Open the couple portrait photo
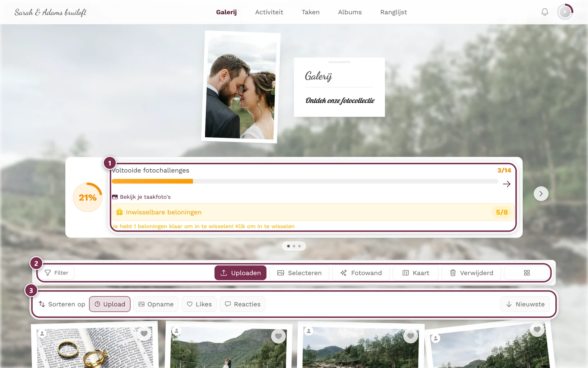This screenshot has height=368, width=588. (x=241, y=87)
